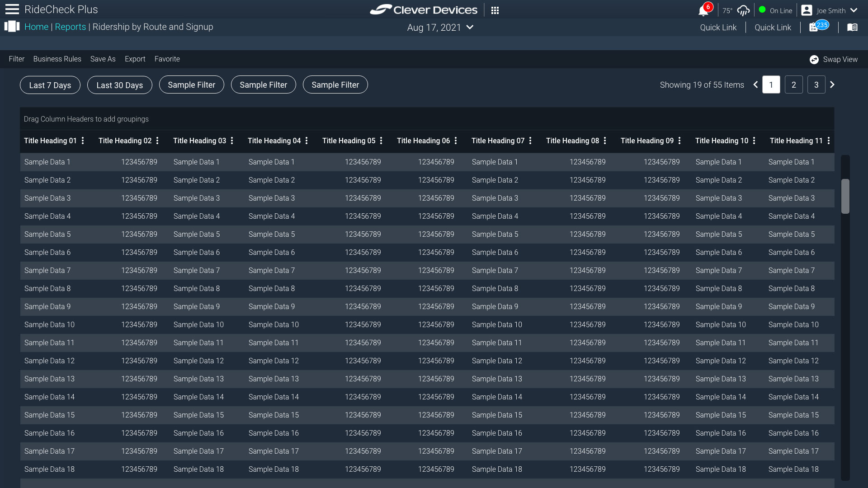The image size is (868, 488).
Task: Select the first Sample Filter chip
Action: pos(192,84)
